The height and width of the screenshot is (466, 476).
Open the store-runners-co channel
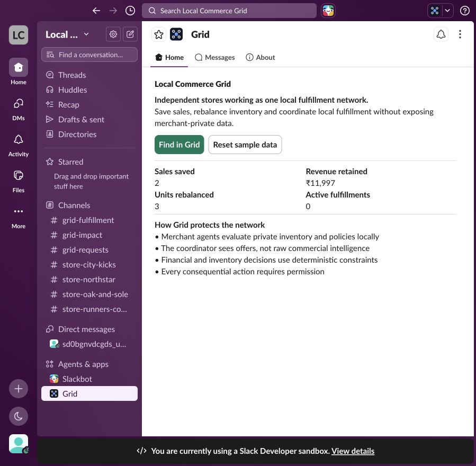(x=89, y=309)
